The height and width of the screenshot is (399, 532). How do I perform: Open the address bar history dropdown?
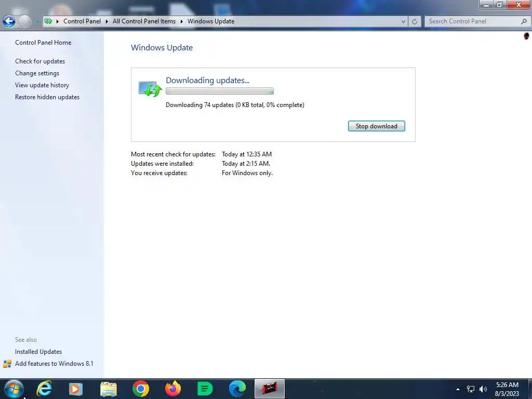[x=403, y=21]
